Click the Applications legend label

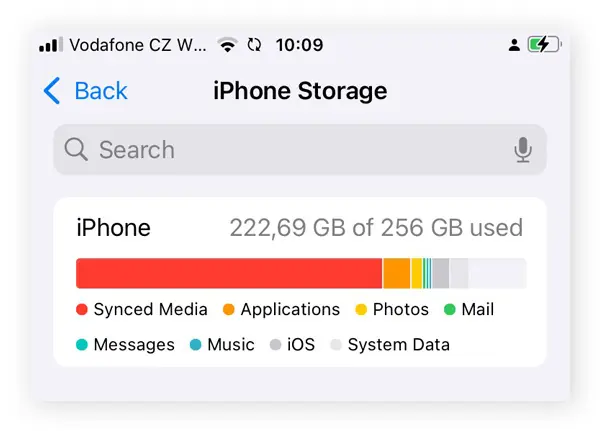[290, 309]
